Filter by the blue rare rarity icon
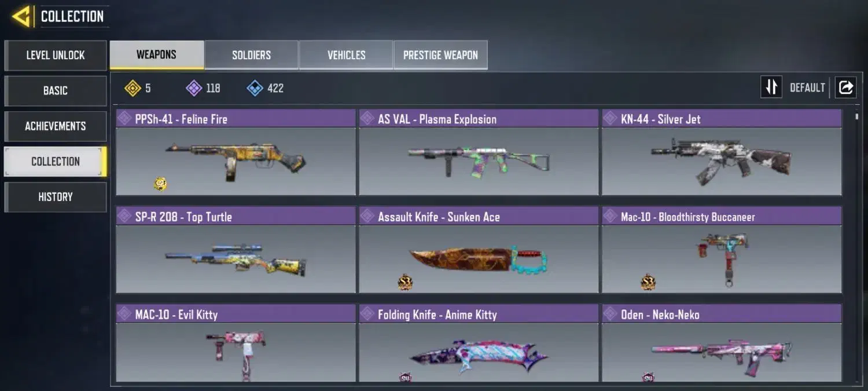 tap(255, 88)
